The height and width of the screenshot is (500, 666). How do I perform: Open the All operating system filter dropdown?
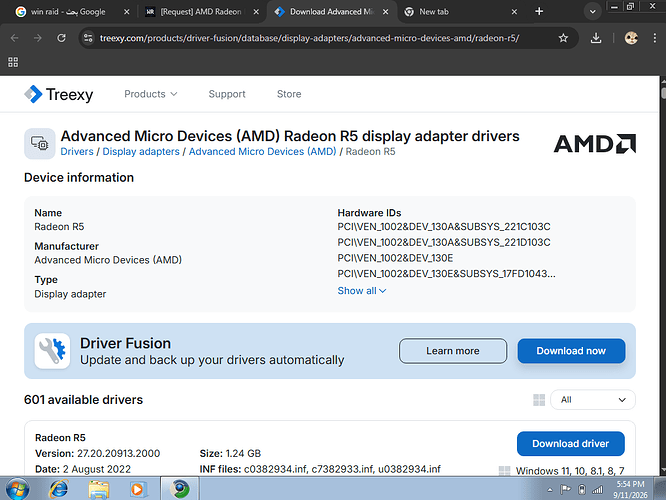click(593, 400)
